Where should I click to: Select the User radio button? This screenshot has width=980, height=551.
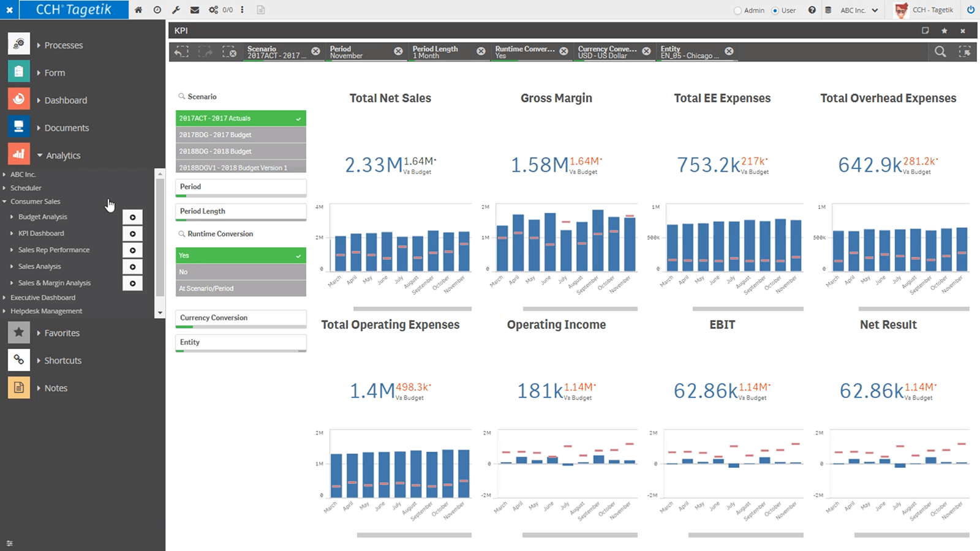tap(775, 10)
